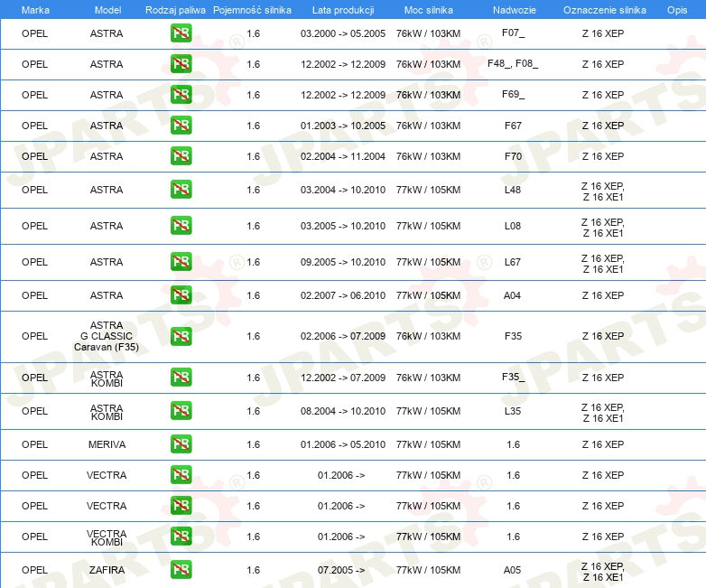
Task: Click the fuel icon in the F07_ body row
Action: 181,33
